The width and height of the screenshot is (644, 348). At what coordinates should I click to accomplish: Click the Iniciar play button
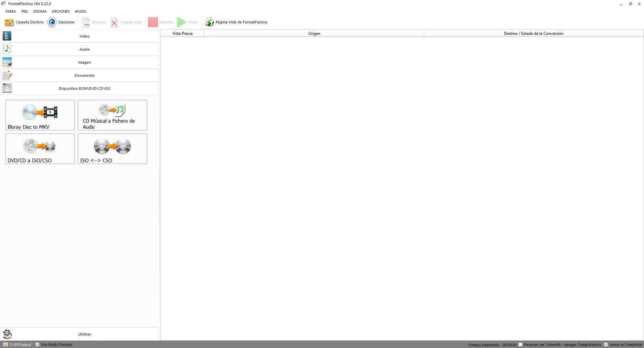[x=188, y=22]
